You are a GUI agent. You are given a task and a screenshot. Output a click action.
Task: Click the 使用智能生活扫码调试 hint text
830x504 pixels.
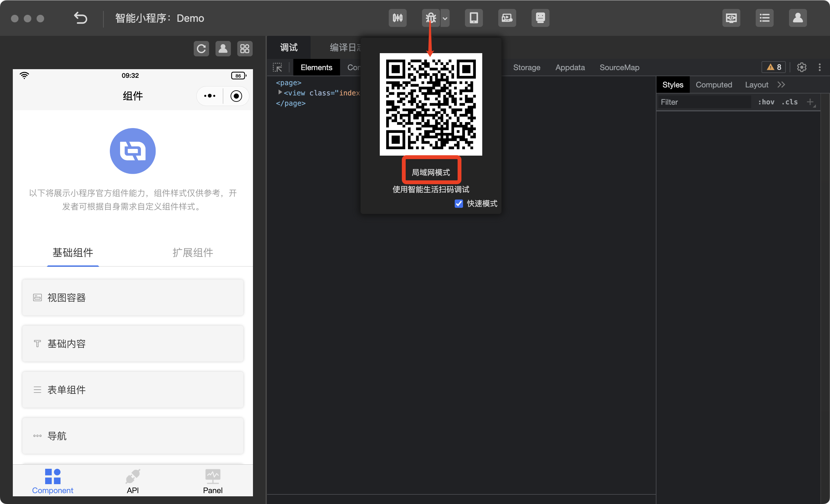coord(431,189)
